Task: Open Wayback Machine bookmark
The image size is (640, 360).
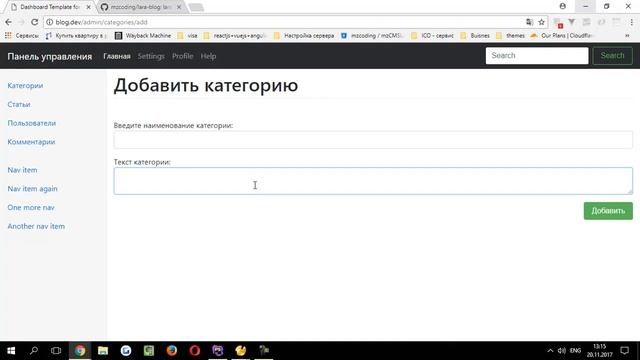Action: 143,36
